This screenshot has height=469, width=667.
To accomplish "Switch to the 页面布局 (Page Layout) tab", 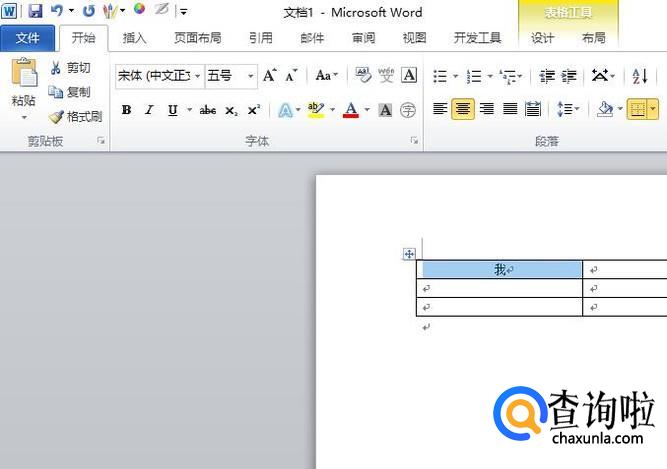I will click(x=198, y=38).
